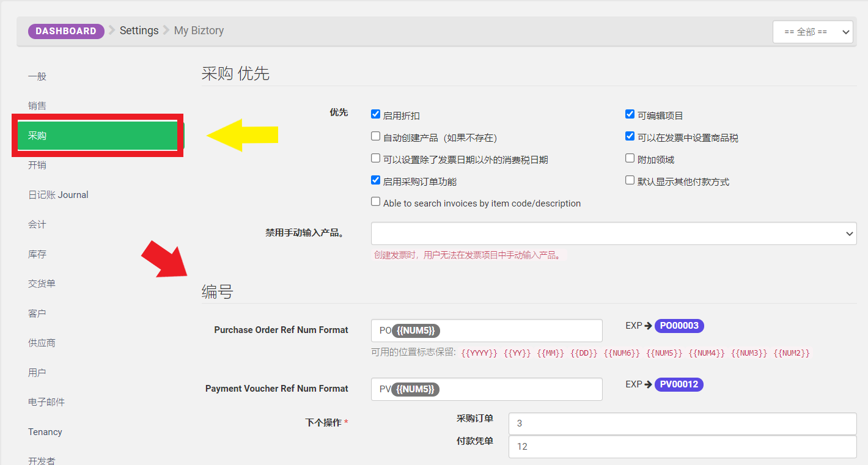Click the {{YY}} placeholder text
Viewport: 868px width, 465px height.
click(517, 353)
